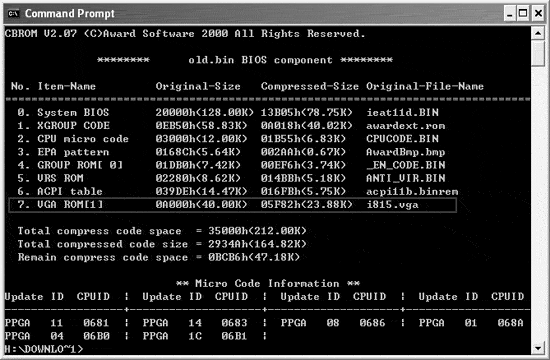Click the scrollbar up arrow
The image size is (550, 360).
538,33
